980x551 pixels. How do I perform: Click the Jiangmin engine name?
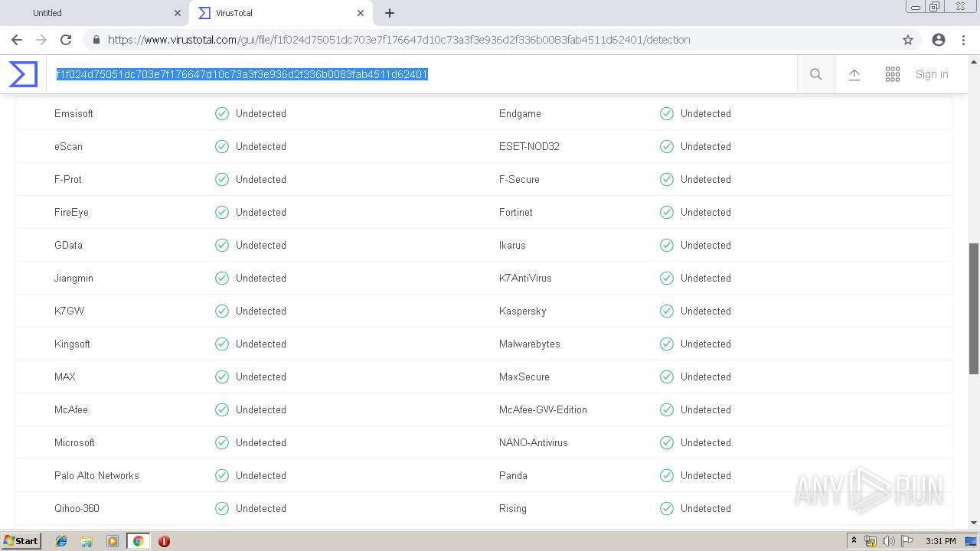pos(73,278)
